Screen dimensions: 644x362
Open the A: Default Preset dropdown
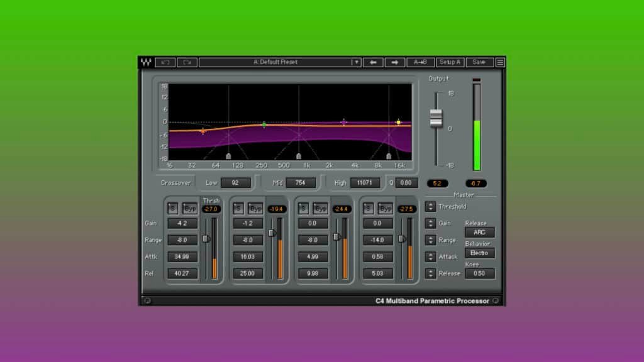(x=280, y=62)
